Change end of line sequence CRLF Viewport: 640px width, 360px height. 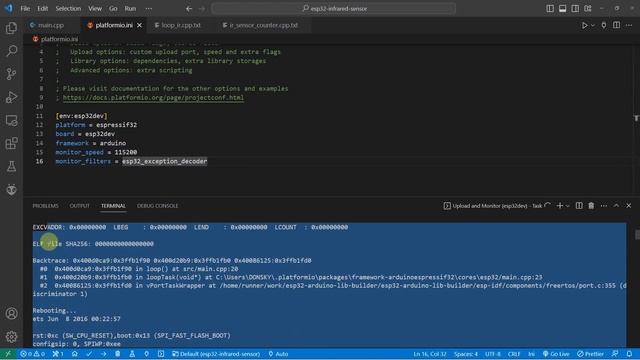[514, 354]
